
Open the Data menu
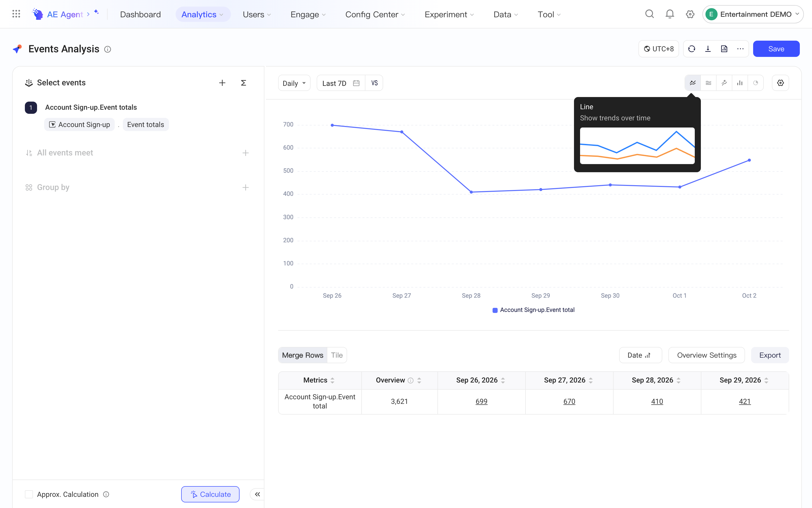point(506,14)
